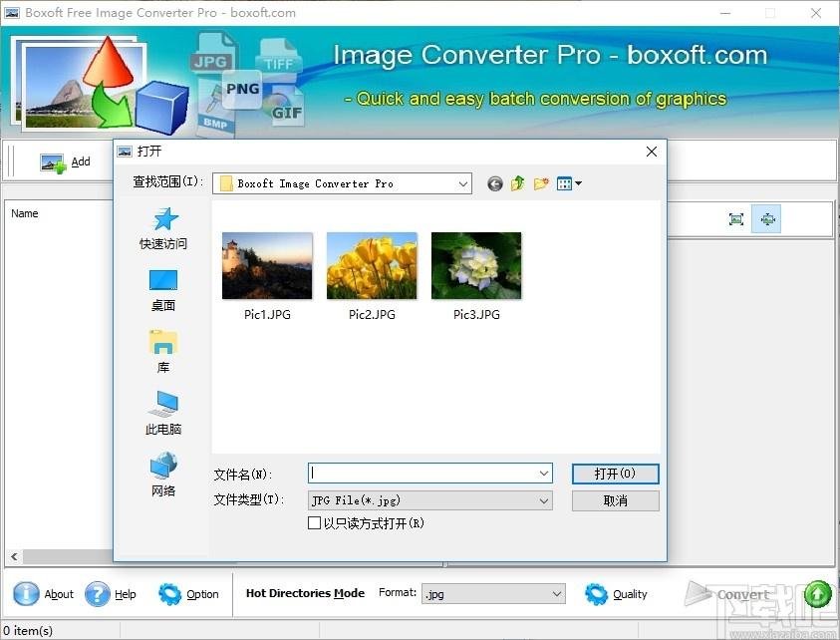Click the highlighted actual-size preview icon

766,218
